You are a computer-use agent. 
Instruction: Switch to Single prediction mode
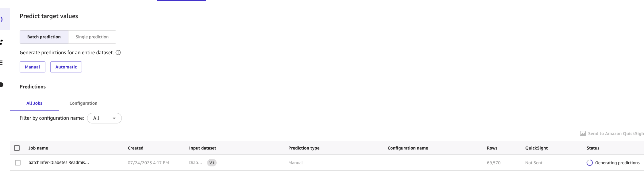(x=92, y=37)
